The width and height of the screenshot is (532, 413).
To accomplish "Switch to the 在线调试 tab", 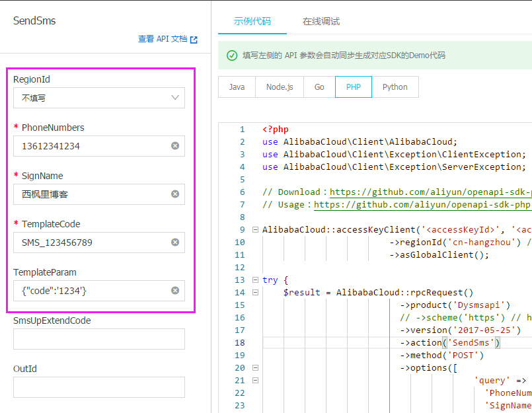I will click(321, 21).
